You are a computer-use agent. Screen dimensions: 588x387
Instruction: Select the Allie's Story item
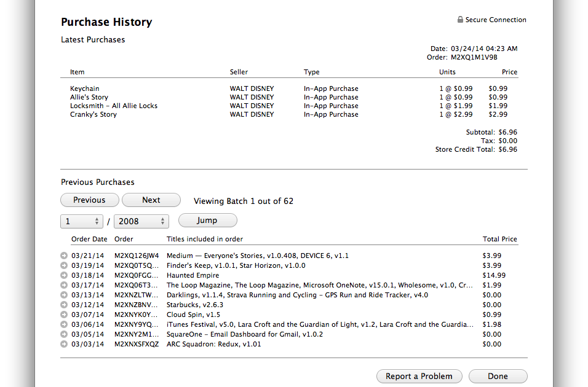point(89,97)
